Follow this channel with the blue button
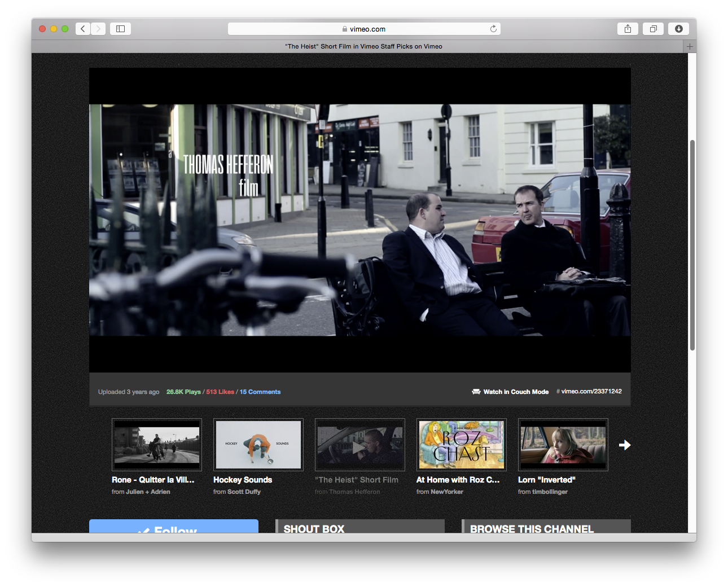This screenshot has width=728, height=587. tap(174, 526)
